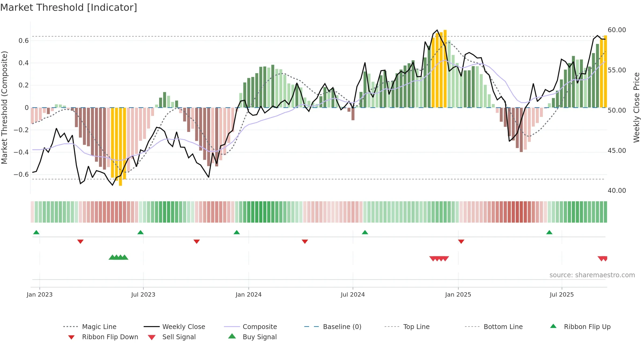Toggle the Ribbon Flip Up legend entry
Image resolution: width=644 pixels, height=362 pixels.
(x=580, y=327)
